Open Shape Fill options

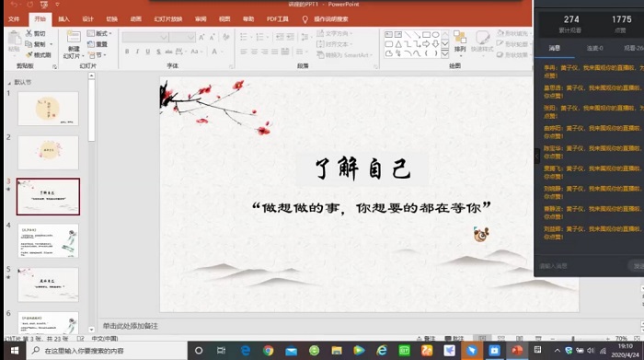513,33
